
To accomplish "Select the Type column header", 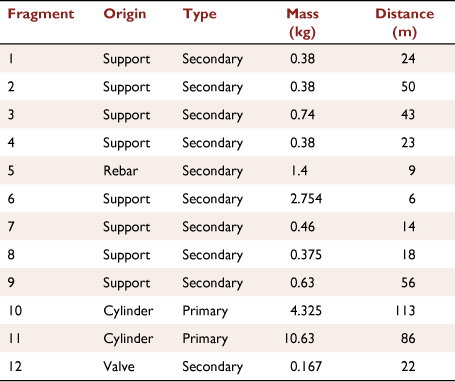I will point(199,15).
